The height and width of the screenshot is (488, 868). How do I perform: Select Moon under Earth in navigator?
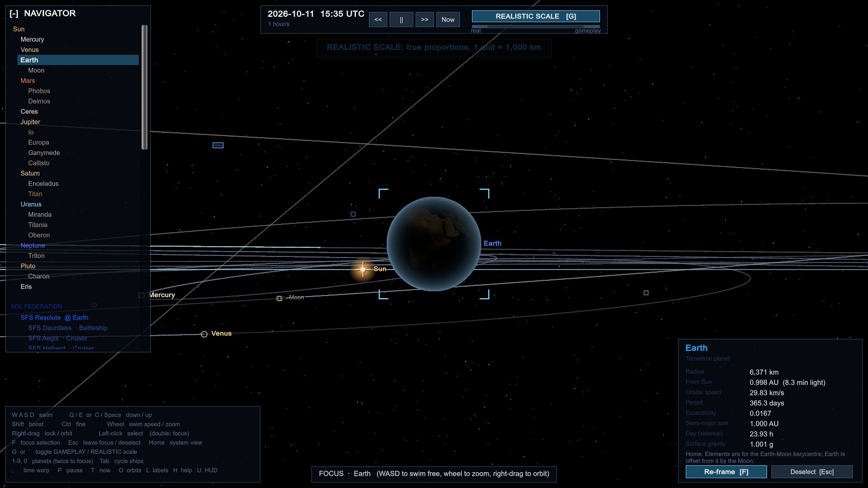pos(36,70)
